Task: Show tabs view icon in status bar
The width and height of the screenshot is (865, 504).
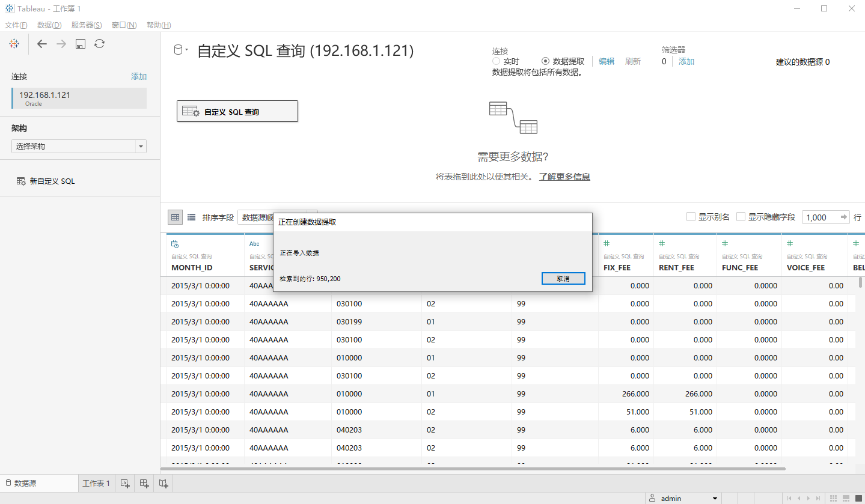Action: [858, 498]
